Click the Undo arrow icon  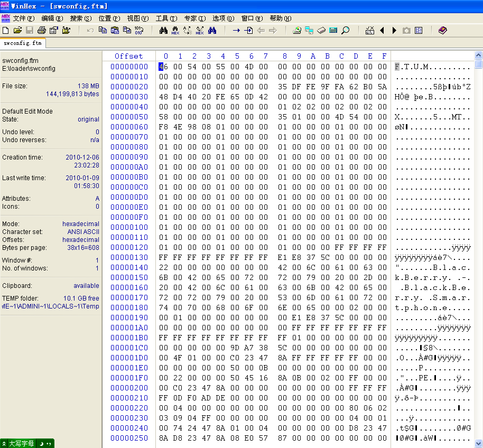pyautogui.click(x=90, y=30)
